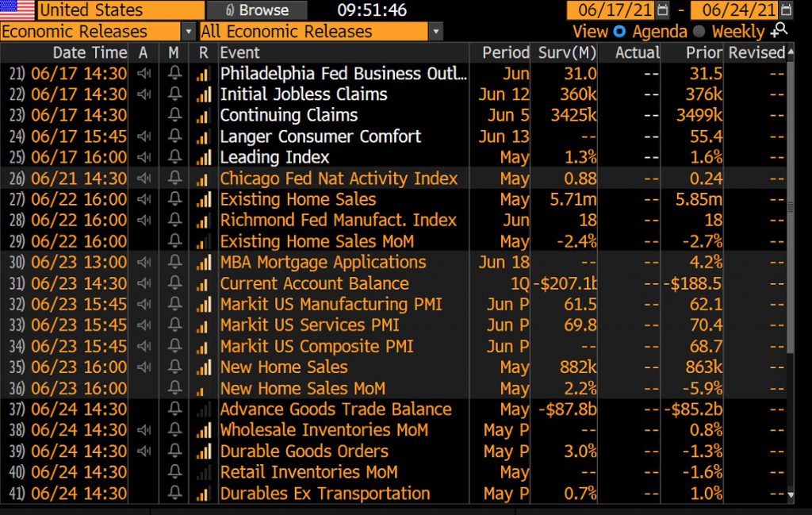812x515 pixels.
Task: Expand the All Economic Releases dropdown arrow
Action: point(435,32)
